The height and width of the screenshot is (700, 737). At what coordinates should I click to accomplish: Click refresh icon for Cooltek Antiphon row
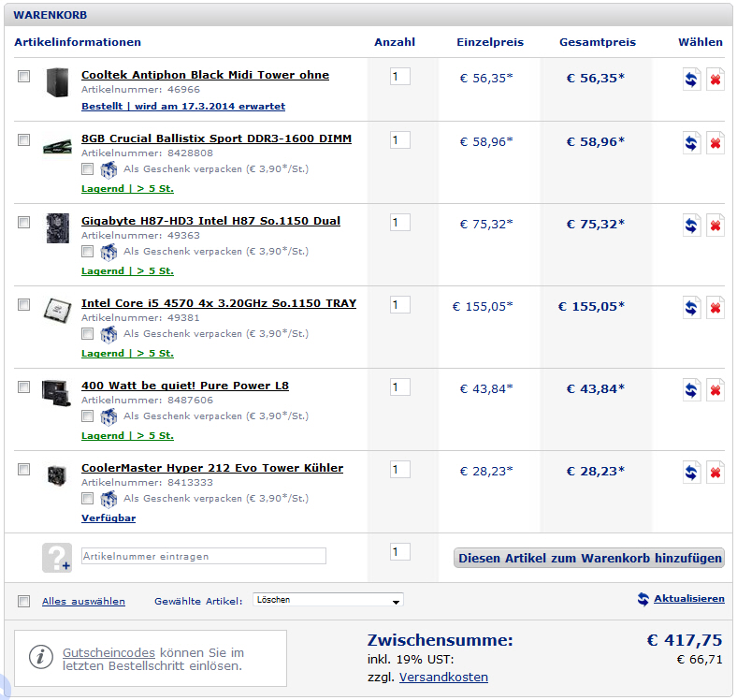pyautogui.click(x=691, y=79)
